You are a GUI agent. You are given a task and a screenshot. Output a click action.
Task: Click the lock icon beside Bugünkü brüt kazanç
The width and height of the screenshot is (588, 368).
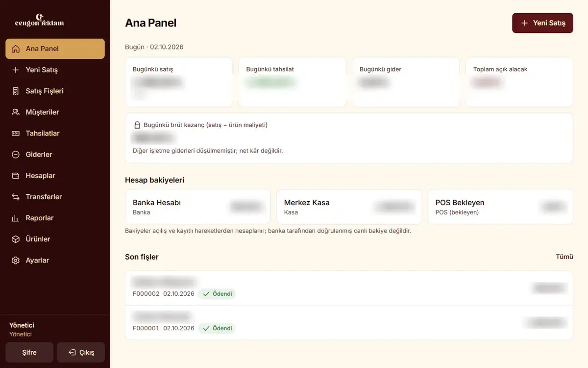click(x=137, y=125)
